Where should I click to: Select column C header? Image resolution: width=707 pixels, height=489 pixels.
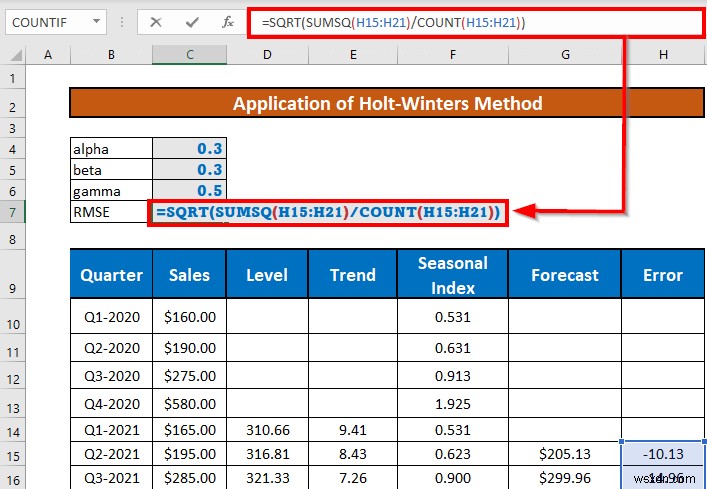189,55
